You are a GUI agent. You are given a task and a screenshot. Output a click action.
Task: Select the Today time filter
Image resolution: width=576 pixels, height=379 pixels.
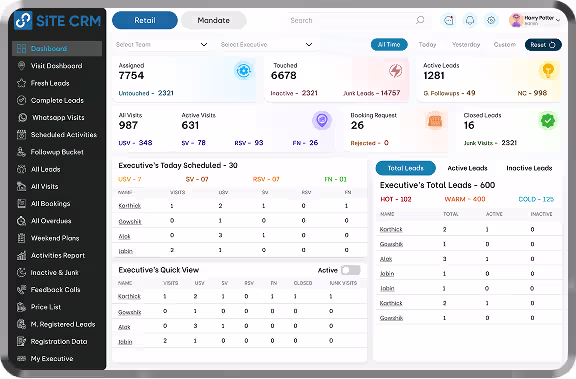[427, 44]
